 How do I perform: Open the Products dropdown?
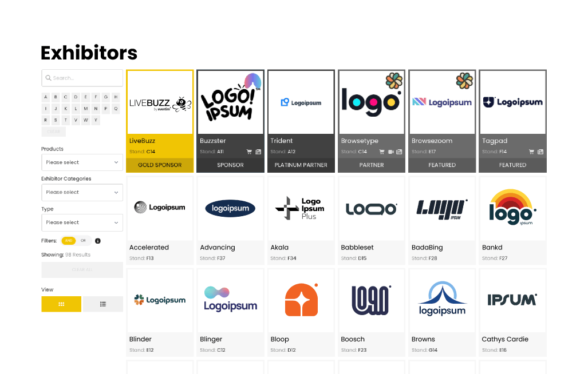(82, 162)
